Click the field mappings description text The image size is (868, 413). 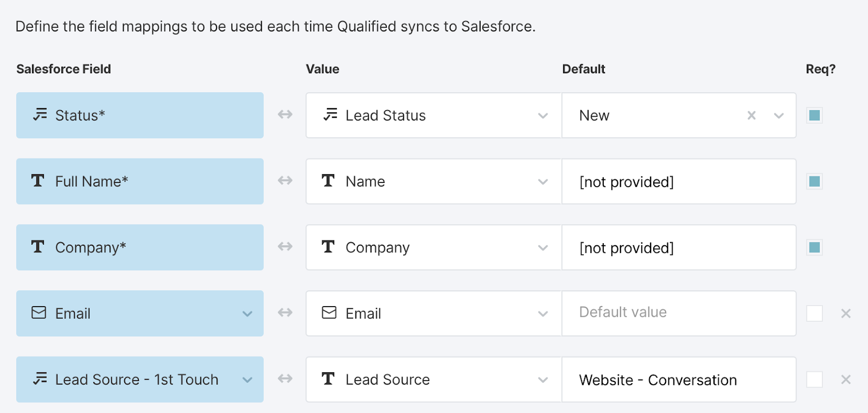pos(276,27)
